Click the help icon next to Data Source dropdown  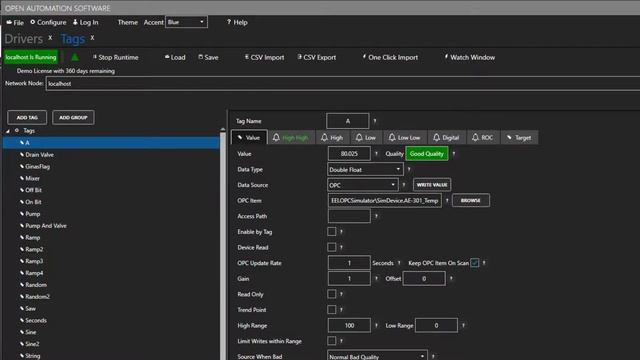pyautogui.click(x=404, y=184)
